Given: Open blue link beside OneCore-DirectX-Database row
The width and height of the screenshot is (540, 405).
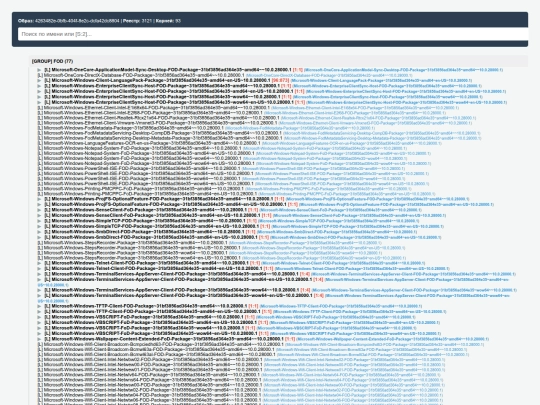Looking at the screenshot, I should coord(329,75).
